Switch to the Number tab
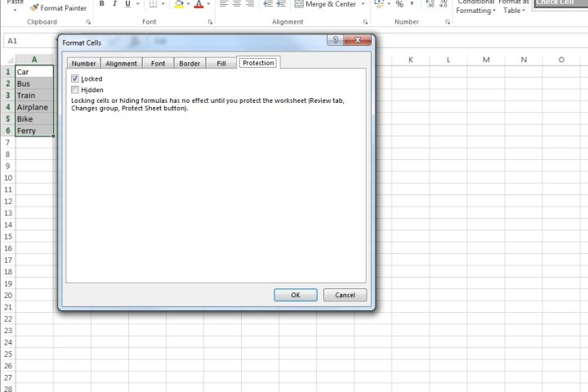 [x=83, y=63]
